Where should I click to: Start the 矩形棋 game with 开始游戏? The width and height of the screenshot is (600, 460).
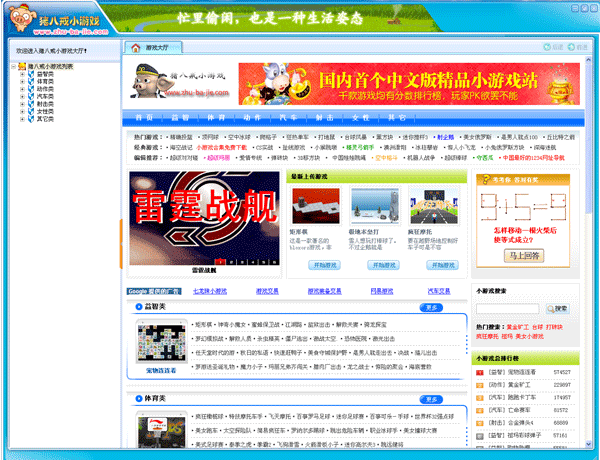pos(324,265)
